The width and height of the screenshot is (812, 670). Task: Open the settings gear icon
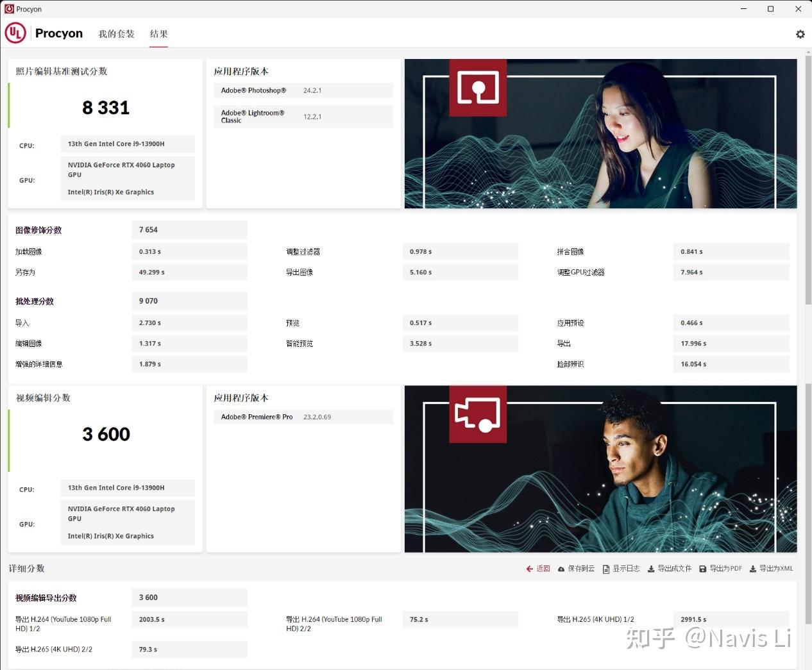point(800,34)
